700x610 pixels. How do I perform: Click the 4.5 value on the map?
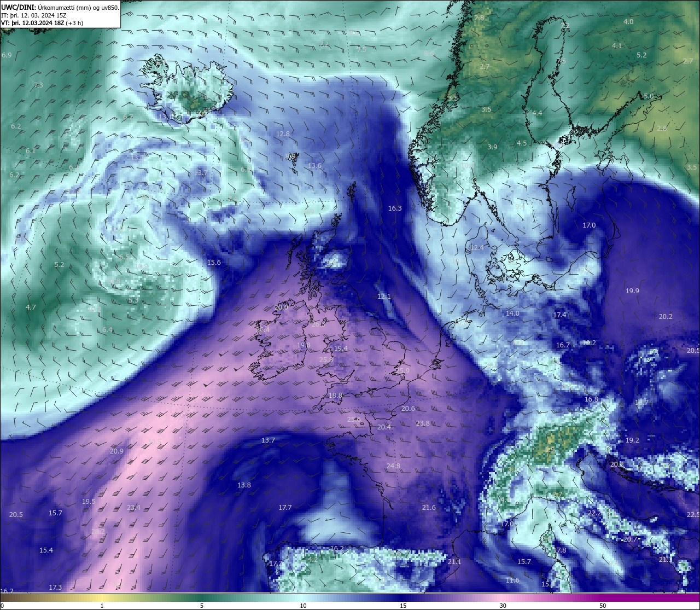(x=522, y=143)
